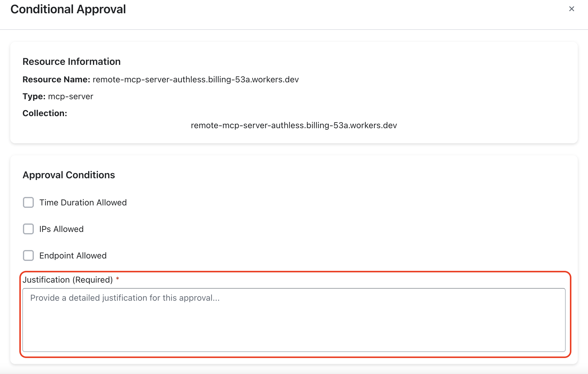This screenshot has width=588, height=374.
Task: Click the bold Collection label
Action: 45,113
